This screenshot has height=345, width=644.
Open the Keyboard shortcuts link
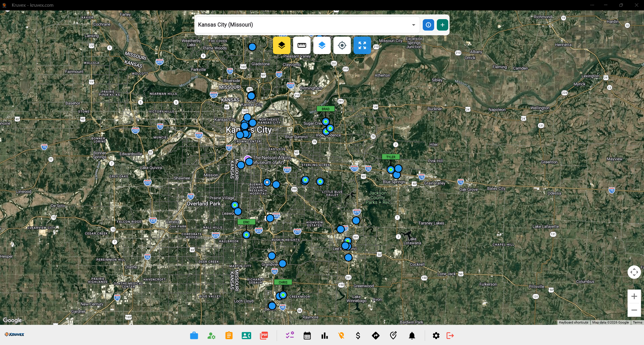pos(573,322)
